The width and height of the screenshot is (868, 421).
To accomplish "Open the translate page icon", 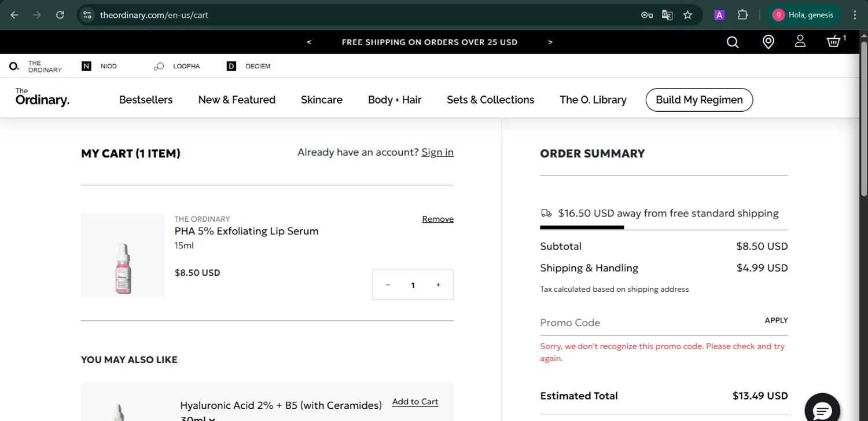I will tap(667, 15).
